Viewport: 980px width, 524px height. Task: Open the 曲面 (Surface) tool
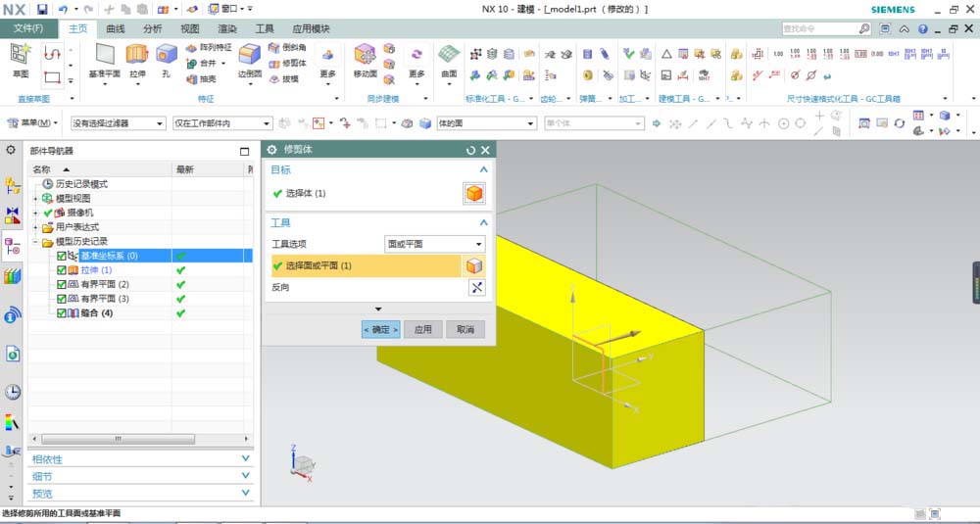[x=449, y=54]
